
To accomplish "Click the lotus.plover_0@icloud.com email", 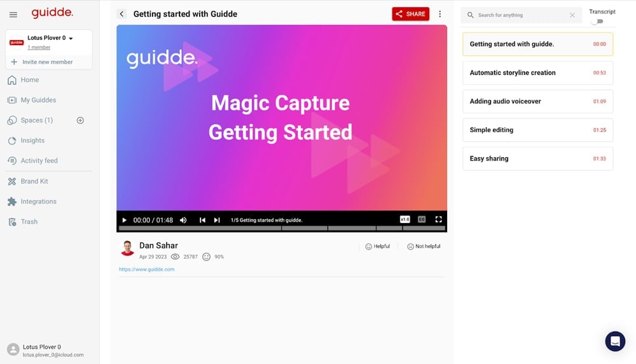I will 53,354.
